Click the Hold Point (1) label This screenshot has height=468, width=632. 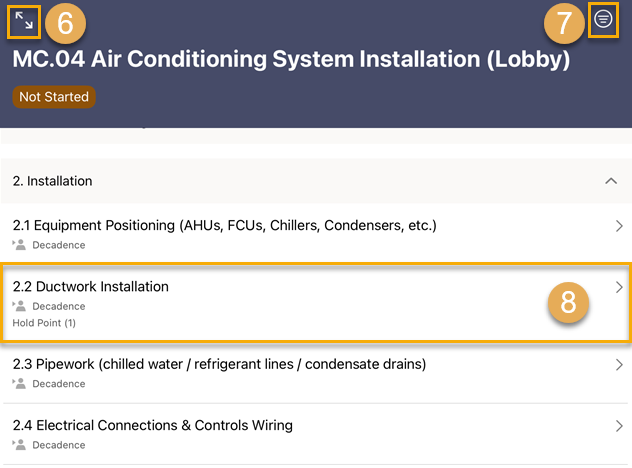(x=44, y=323)
